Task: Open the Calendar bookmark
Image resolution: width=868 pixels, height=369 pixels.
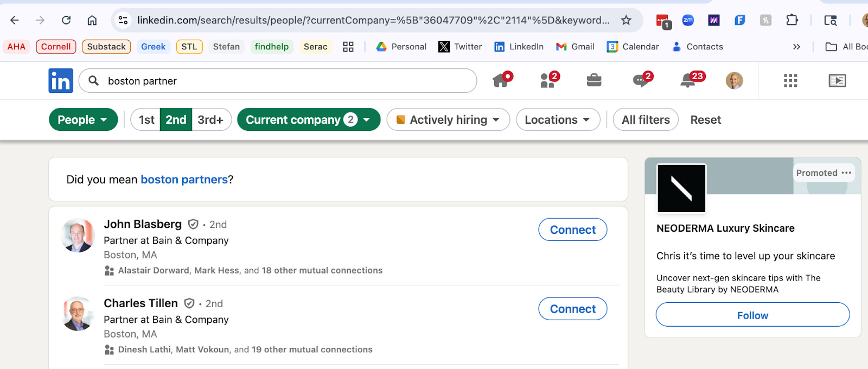Action: pyautogui.click(x=633, y=47)
